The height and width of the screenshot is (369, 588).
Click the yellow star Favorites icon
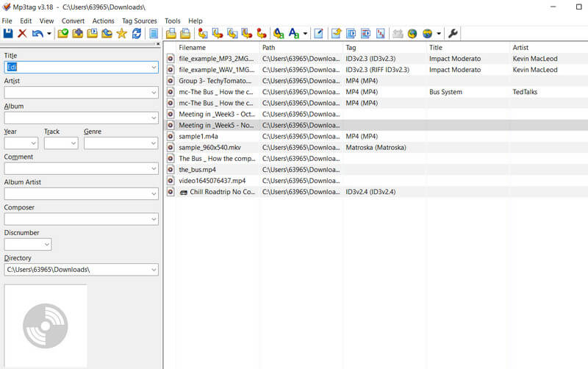click(x=121, y=34)
